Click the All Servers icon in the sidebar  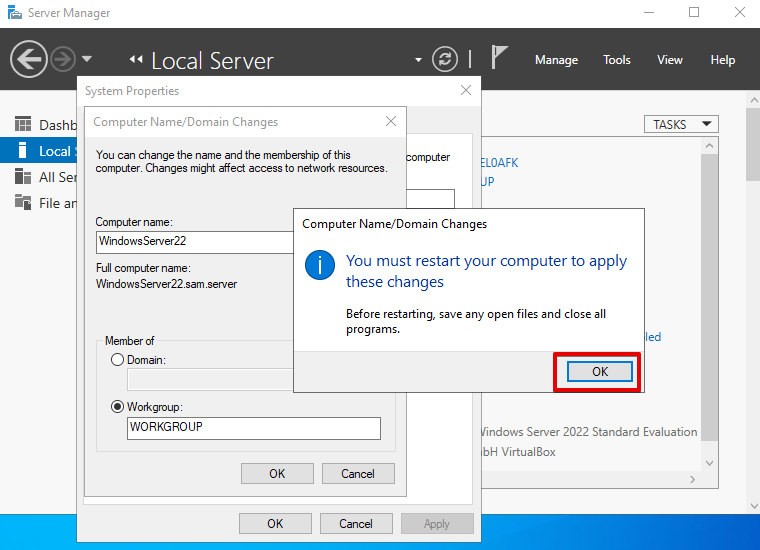[22, 177]
